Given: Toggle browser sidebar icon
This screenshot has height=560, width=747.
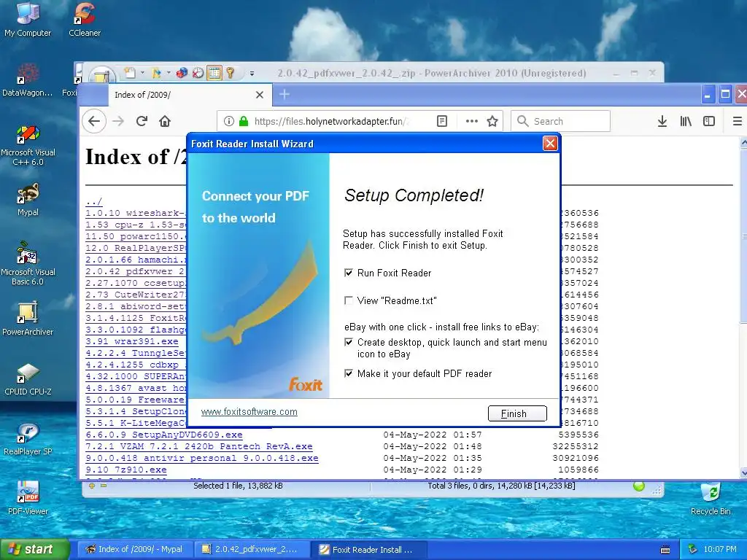Looking at the screenshot, I should coord(709,122).
